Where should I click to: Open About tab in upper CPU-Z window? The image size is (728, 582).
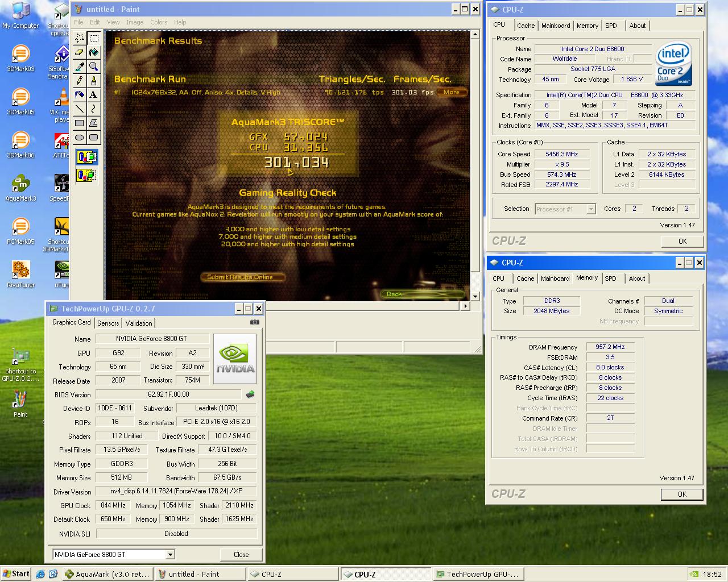click(638, 26)
